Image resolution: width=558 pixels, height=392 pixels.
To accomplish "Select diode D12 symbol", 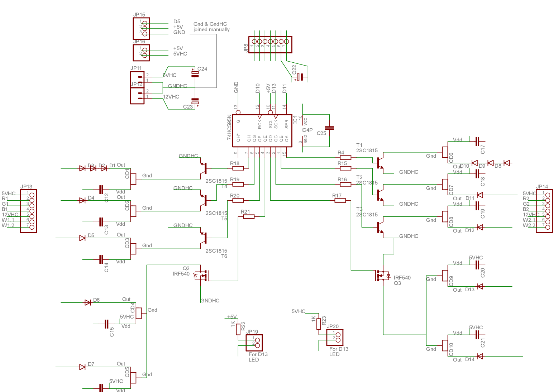I will point(480,227).
